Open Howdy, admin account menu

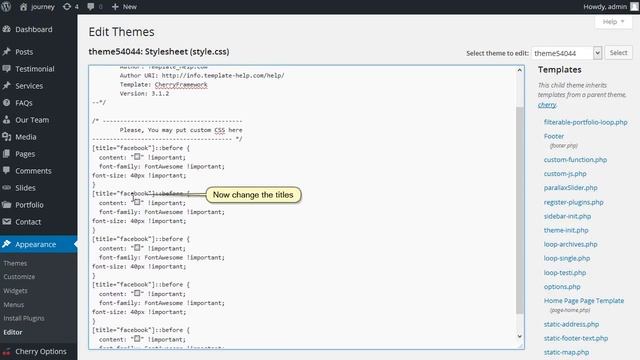[x=605, y=7]
